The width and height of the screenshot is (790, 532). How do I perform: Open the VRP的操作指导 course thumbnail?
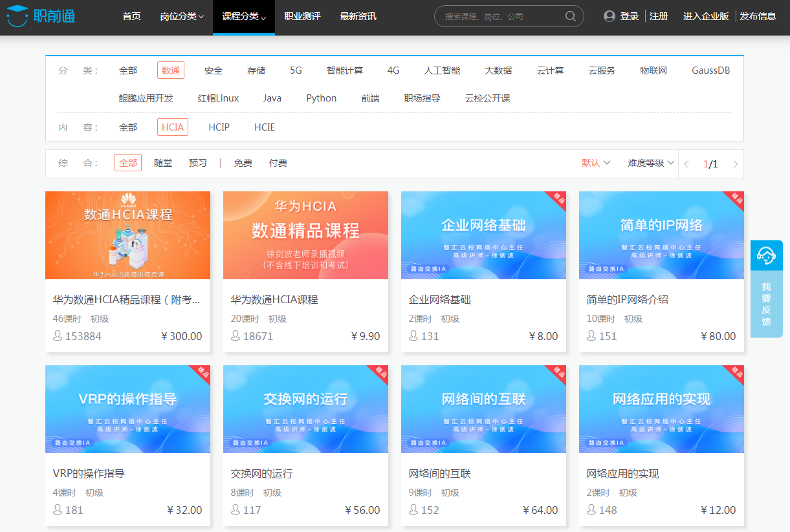tap(127, 409)
